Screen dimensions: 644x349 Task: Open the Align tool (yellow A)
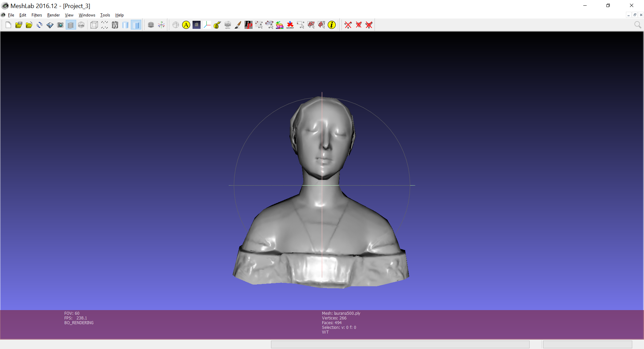(186, 25)
